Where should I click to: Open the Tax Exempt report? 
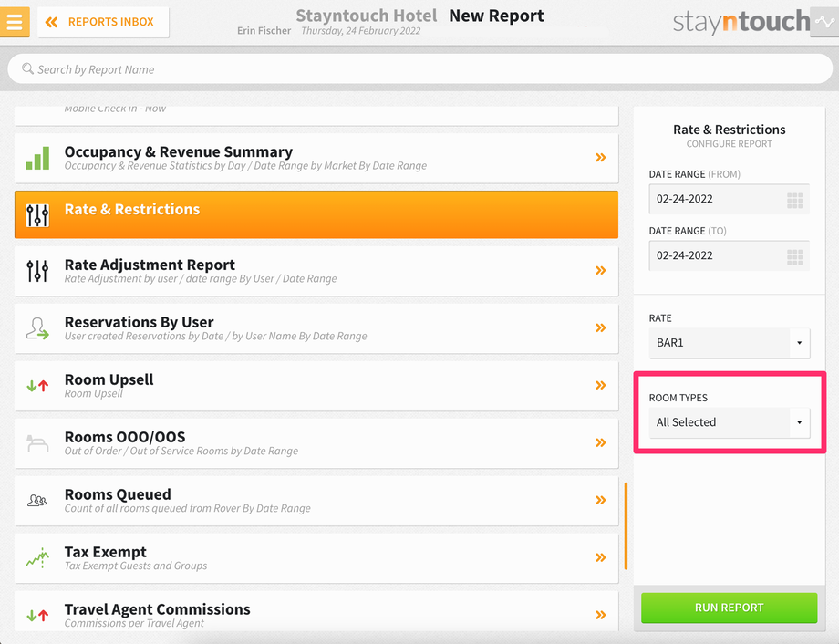316,558
